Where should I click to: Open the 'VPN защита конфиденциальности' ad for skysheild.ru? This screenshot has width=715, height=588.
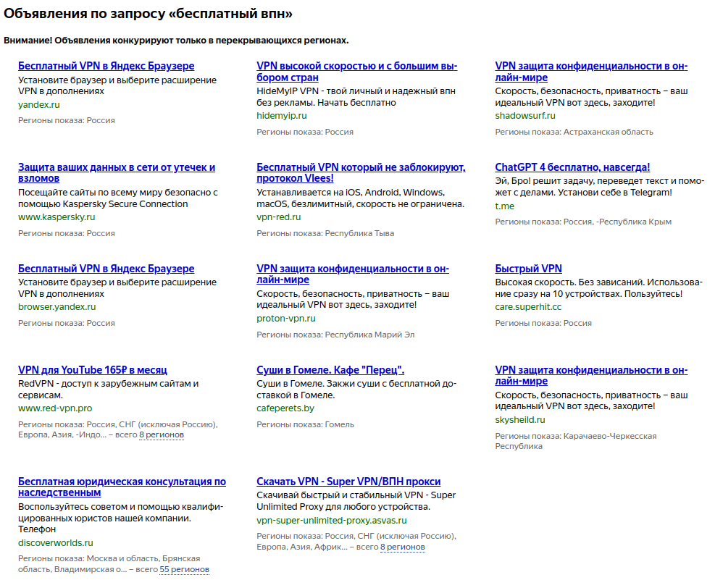click(x=591, y=376)
